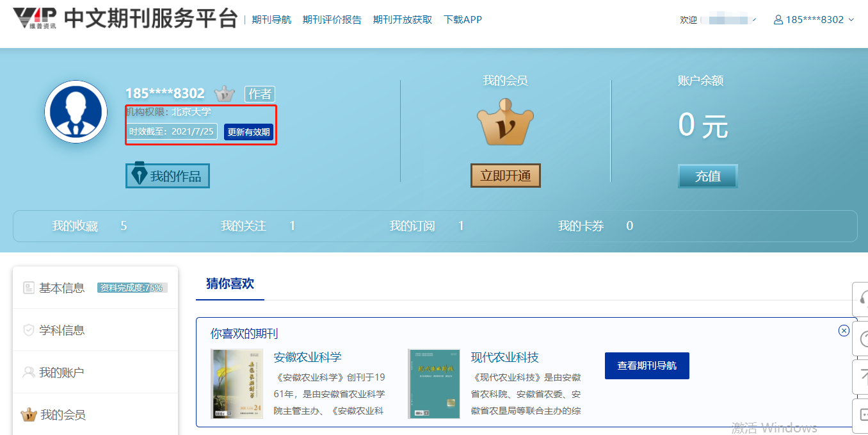Click the crown icon beside 185****8302

pyautogui.click(x=224, y=94)
